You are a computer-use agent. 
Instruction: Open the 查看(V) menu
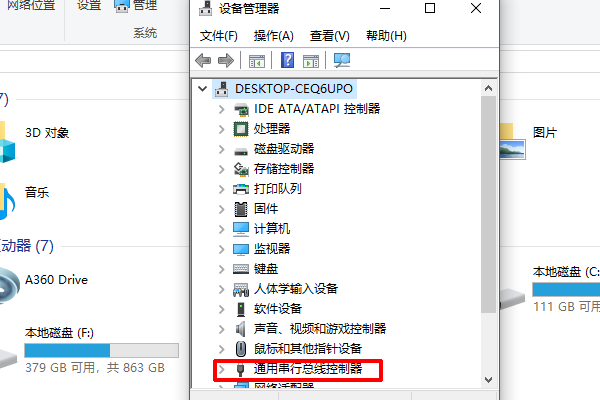pos(329,36)
